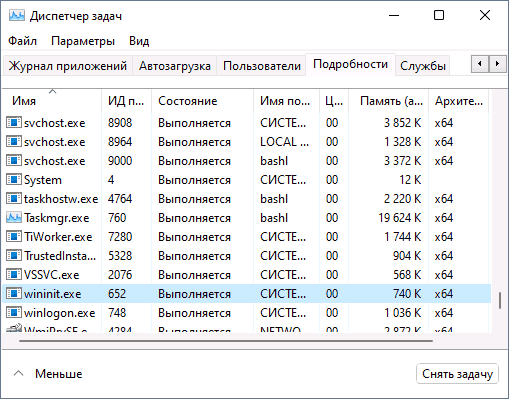Click PID value 5328
Viewport: 509px width, 399px height.
point(120,256)
